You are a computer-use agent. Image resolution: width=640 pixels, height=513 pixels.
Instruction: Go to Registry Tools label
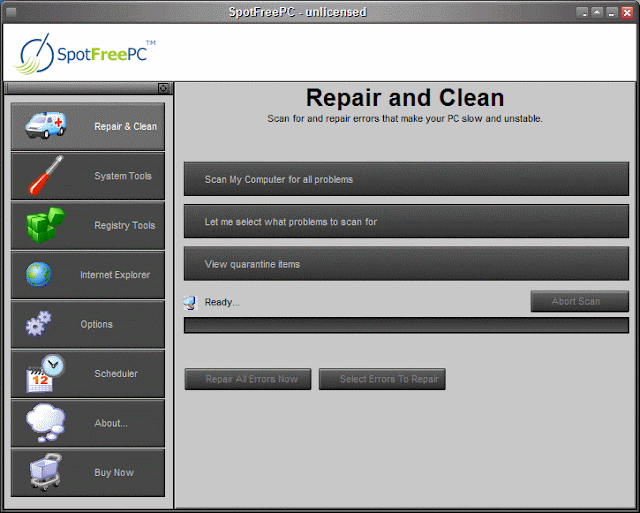tap(124, 225)
